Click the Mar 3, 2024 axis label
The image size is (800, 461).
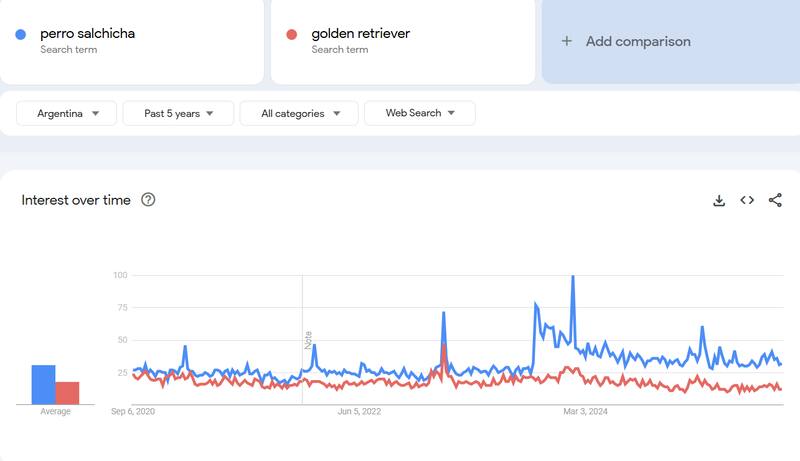coord(585,411)
